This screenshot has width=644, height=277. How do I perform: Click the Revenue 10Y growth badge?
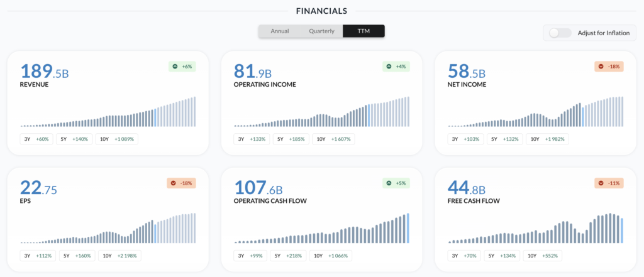[x=116, y=139]
